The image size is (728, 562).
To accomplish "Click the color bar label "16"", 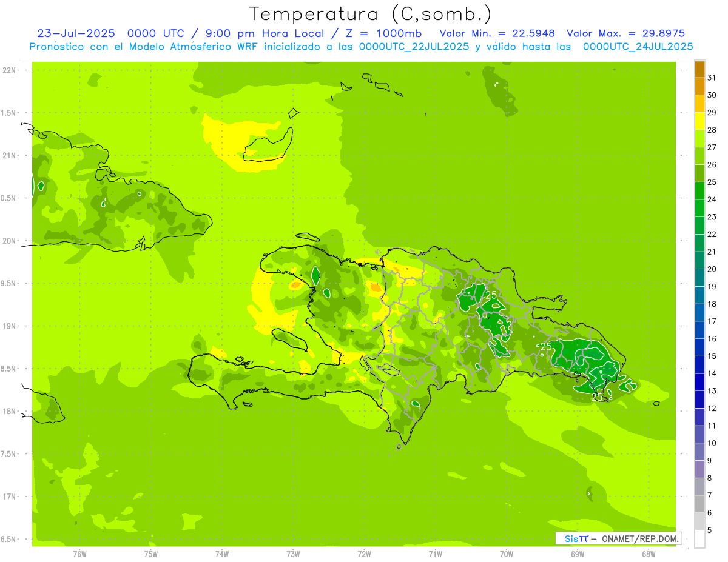I will click(712, 338).
